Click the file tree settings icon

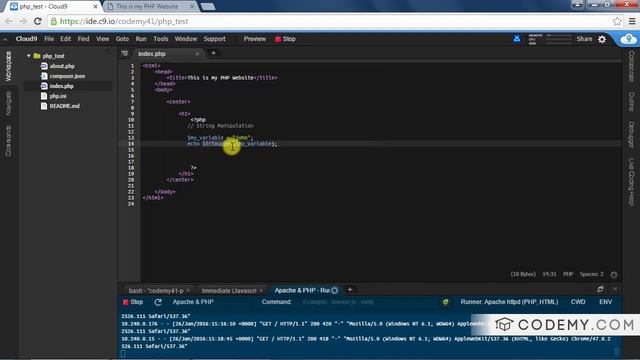pos(108,53)
